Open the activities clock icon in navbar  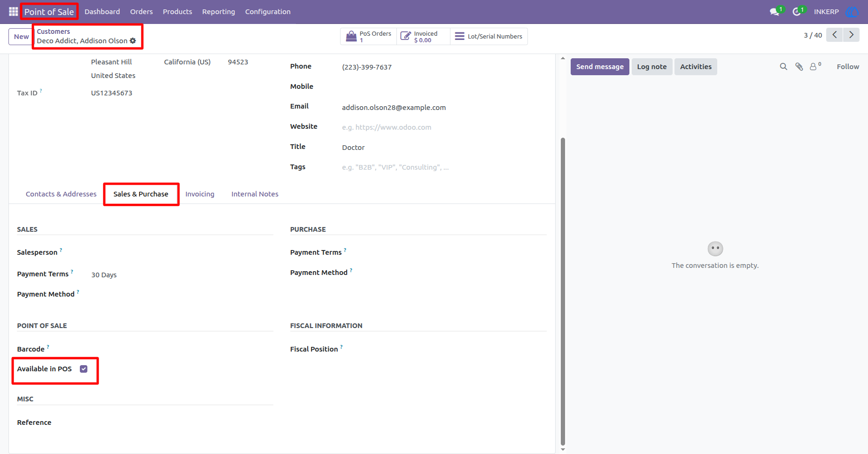(798, 12)
